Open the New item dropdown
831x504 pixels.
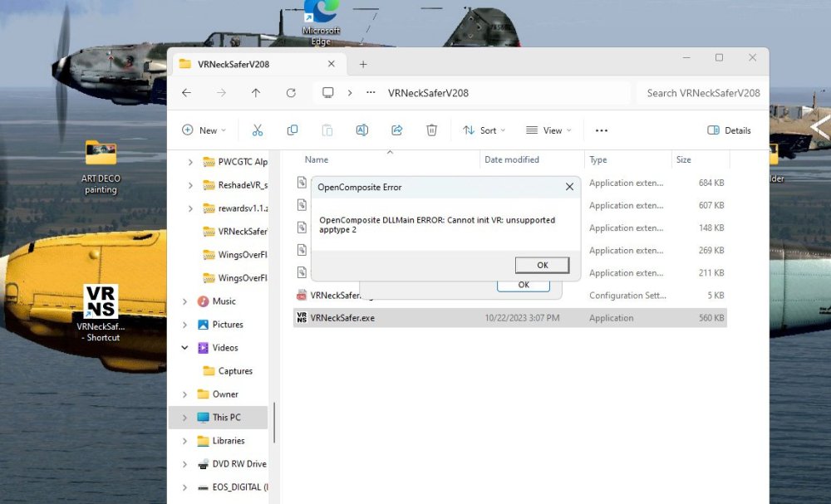pos(204,130)
